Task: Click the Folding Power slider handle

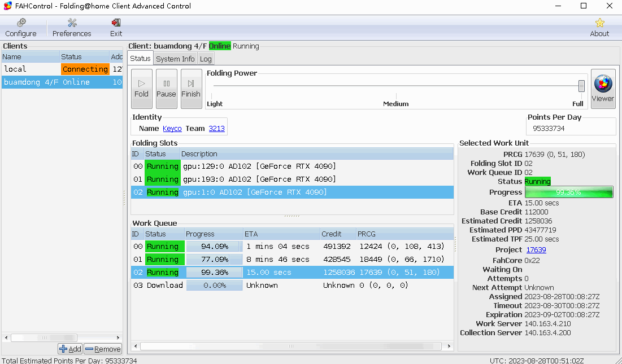Action: pyautogui.click(x=581, y=86)
